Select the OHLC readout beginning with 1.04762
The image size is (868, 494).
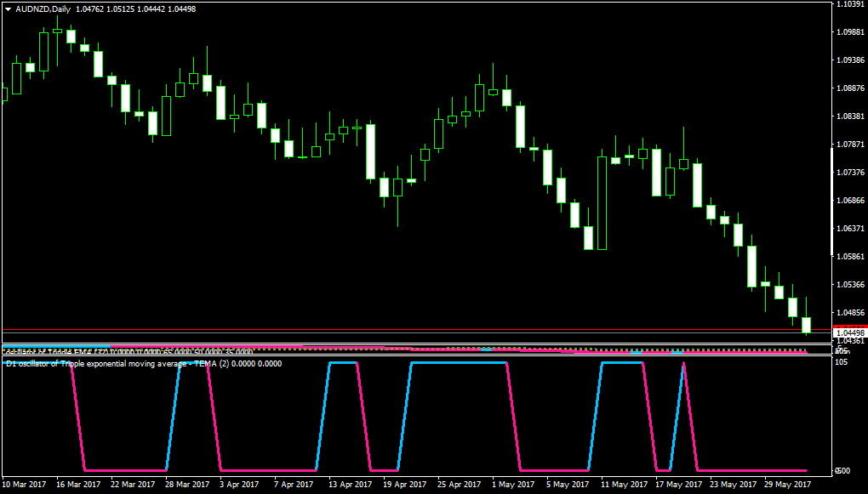(135, 9)
